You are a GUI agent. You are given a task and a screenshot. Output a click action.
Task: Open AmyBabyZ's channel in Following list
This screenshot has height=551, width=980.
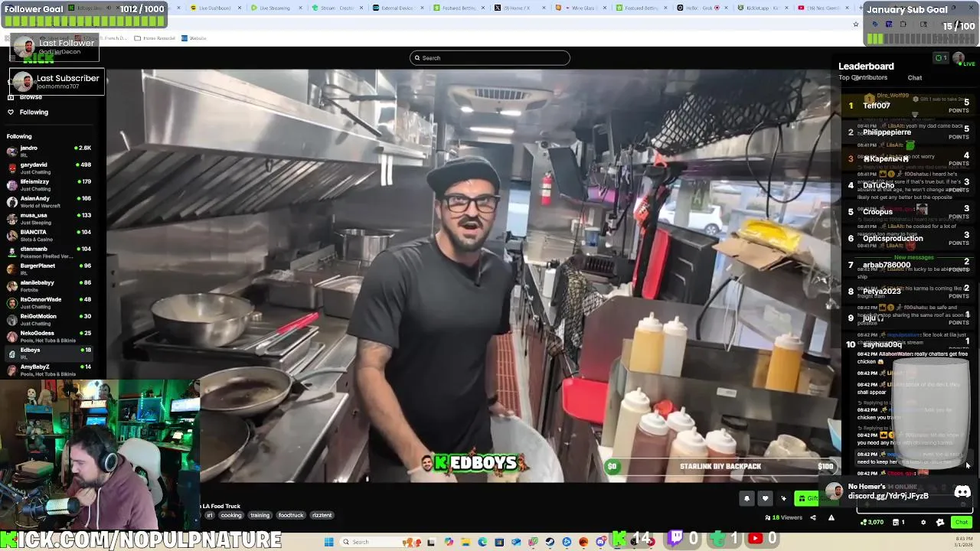click(49, 370)
